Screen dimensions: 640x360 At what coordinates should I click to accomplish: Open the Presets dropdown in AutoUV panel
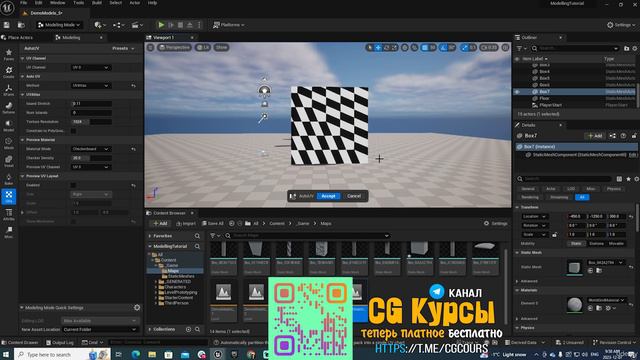point(123,48)
